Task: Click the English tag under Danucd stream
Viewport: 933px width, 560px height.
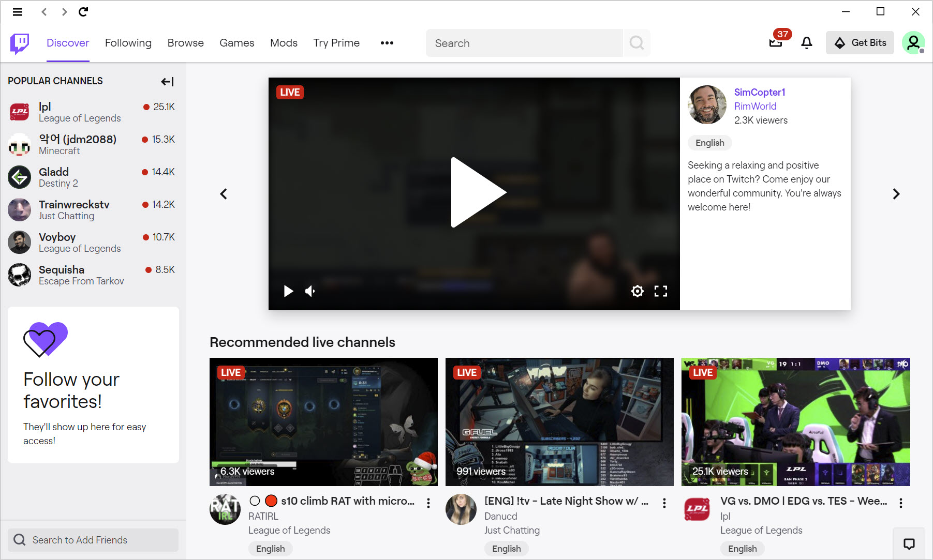Action: (507, 549)
